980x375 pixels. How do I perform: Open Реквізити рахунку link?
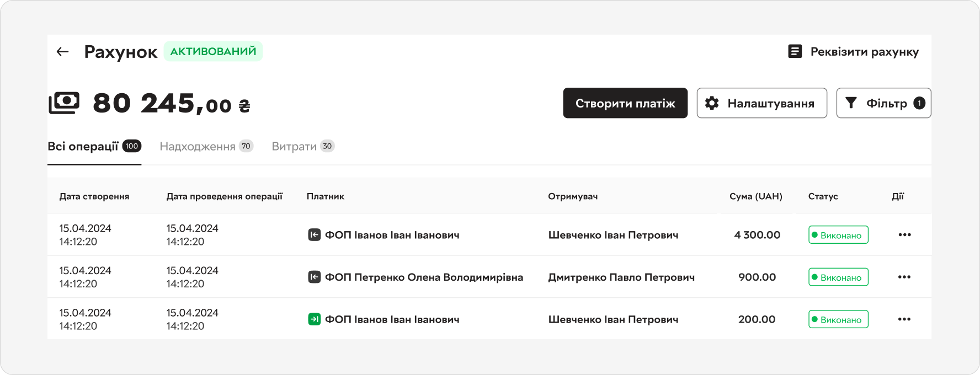click(864, 52)
